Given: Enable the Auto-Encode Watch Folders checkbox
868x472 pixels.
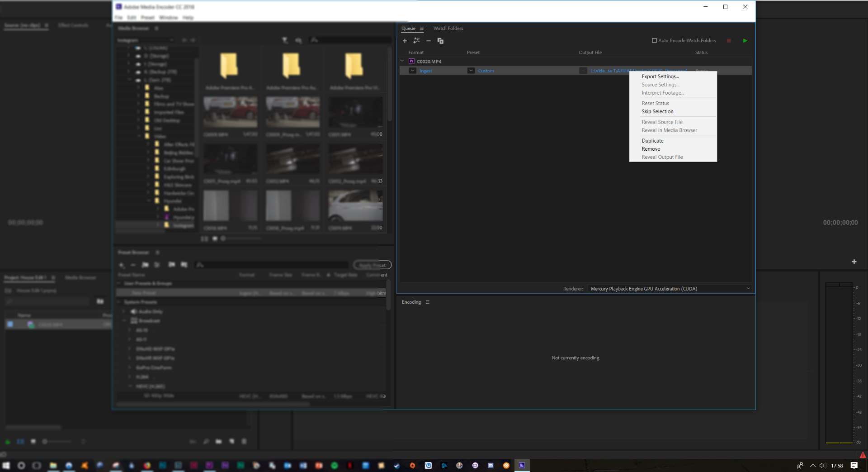Looking at the screenshot, I should (654, 41).
